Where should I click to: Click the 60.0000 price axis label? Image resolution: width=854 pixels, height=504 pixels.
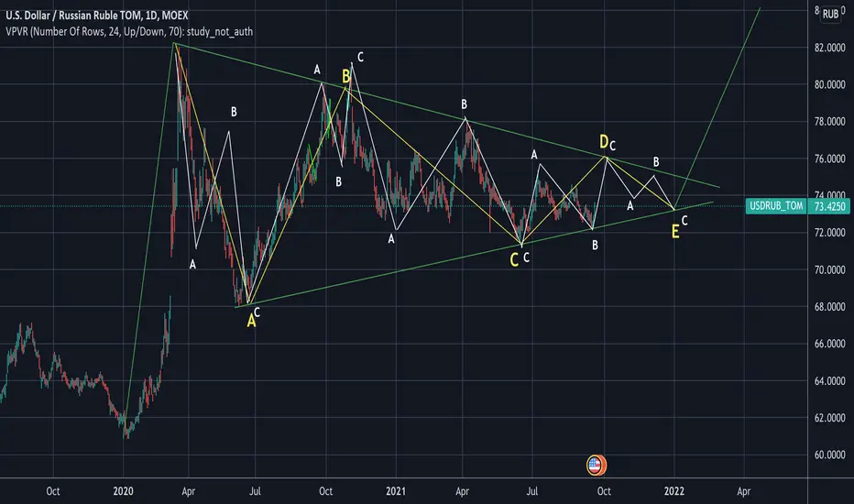coord(829,455)
